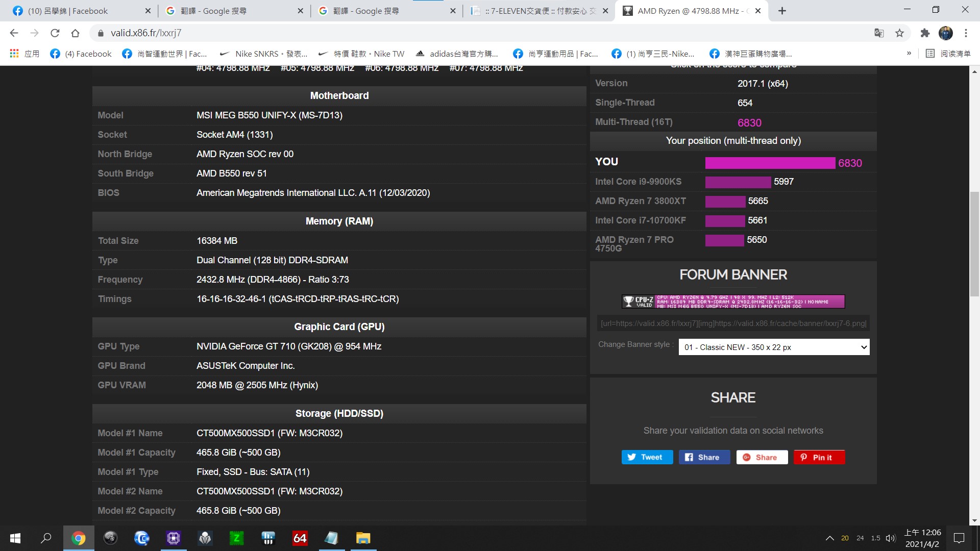Click the scrollbar down arrow
Viewport: 980px width, 551px height.
point(974,520)
